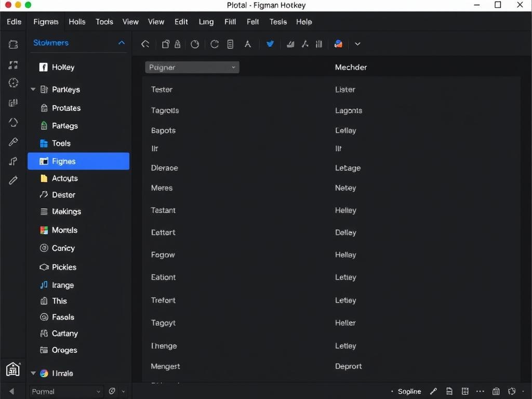The image size is (532, 399).
Task: Open the toolbar overflow chevron
Action: click(x=357, y=44)
